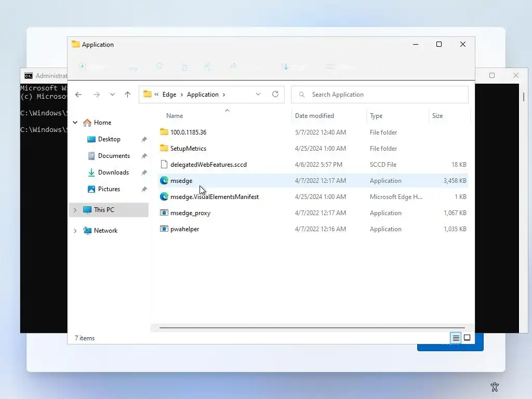Click the folder name "SetupMetrics"
This screenshot has height=399, width=532.
click(188, 149)
